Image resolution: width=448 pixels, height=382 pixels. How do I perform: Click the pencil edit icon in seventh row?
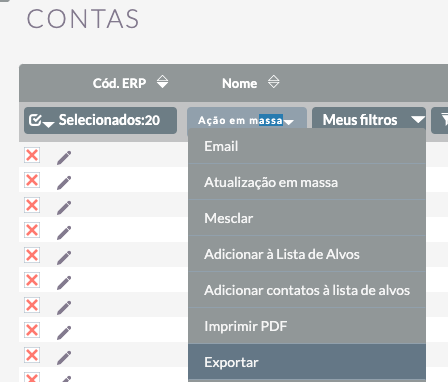(x=64, y=308)
